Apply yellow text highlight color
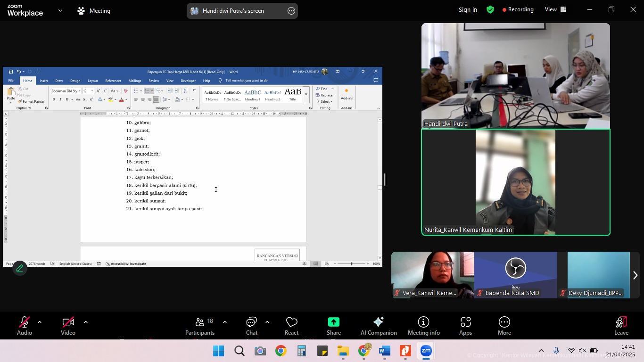Screen dimensions: 644x362 coord(110,99)
